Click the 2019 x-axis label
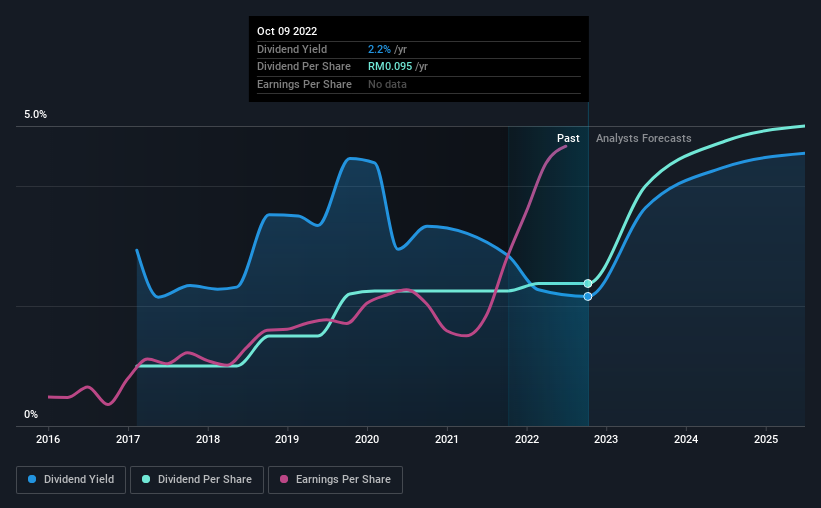This screenshot has height=508, width=821. 287,439
